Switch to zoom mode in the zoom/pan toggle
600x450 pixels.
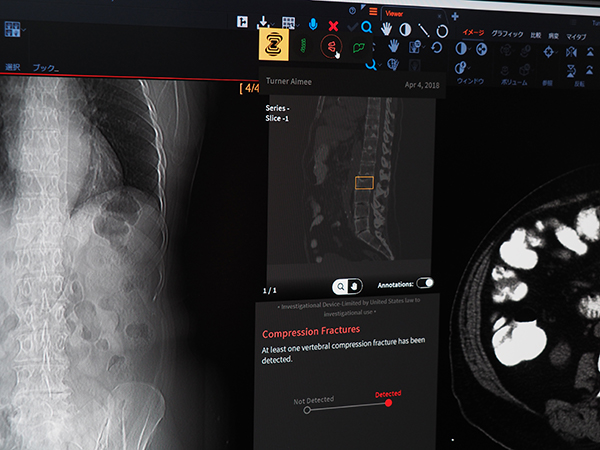[x=342, y=285]
